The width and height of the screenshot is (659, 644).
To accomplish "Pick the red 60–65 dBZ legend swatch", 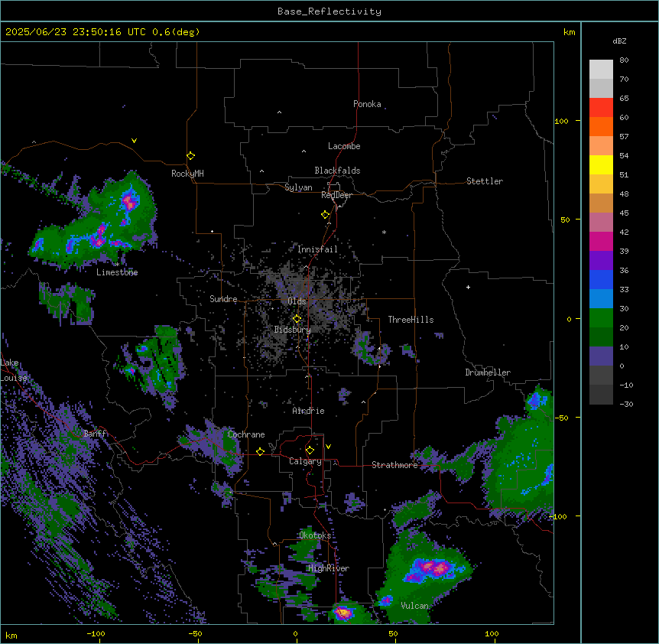I will pyautogui.click(x=601, y=108).
